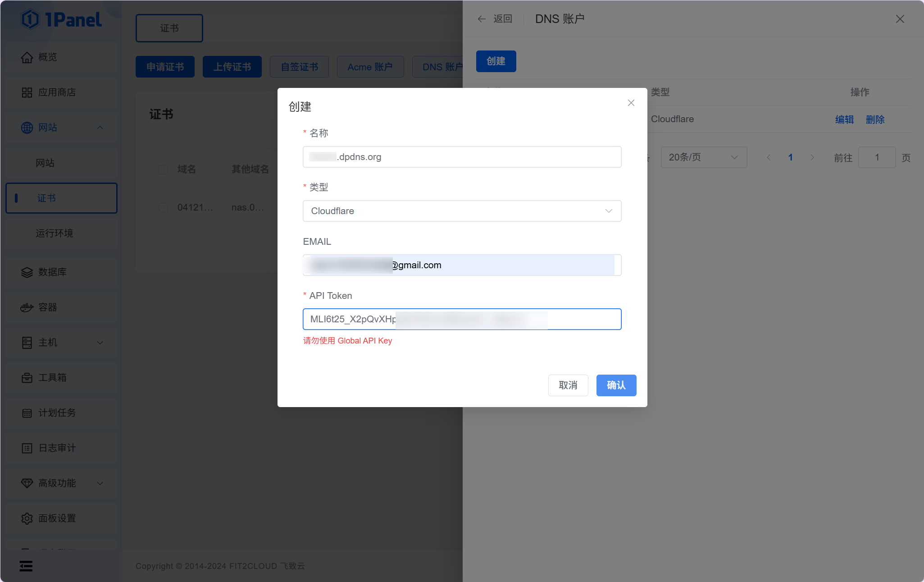Click the 网站 globe icon
924x582 pixels.
pyautogui.click(x=27, y=128)
